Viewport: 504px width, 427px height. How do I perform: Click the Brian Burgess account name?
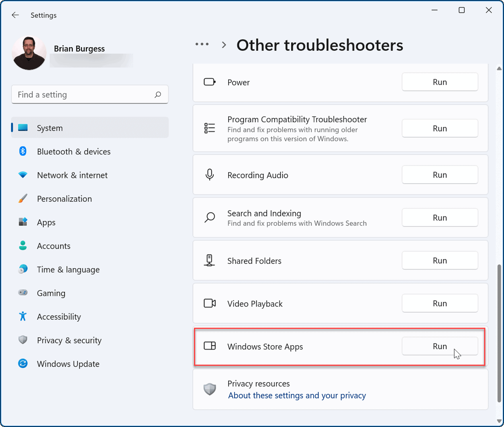click(79, 48)
